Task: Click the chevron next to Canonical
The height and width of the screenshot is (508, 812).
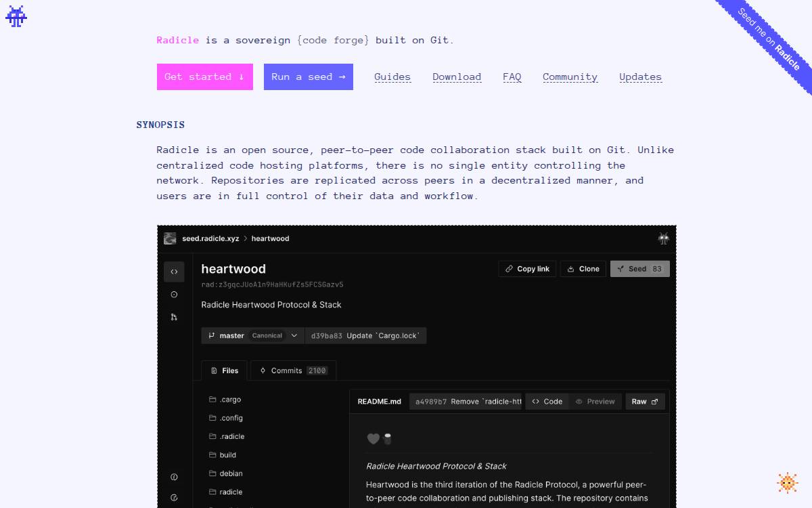Action: (294, 335)
